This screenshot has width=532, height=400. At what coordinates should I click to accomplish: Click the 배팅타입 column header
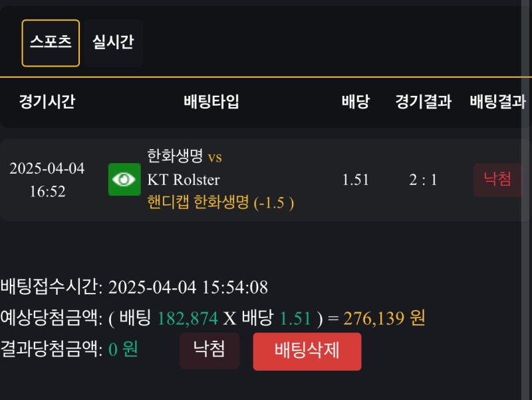click(211, 102)
